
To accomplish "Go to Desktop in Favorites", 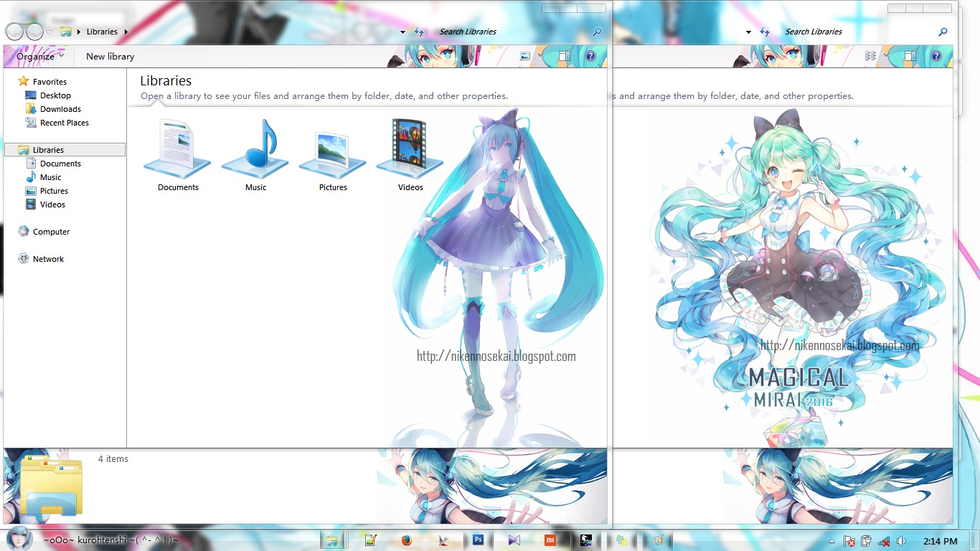I will coord(55,95).
